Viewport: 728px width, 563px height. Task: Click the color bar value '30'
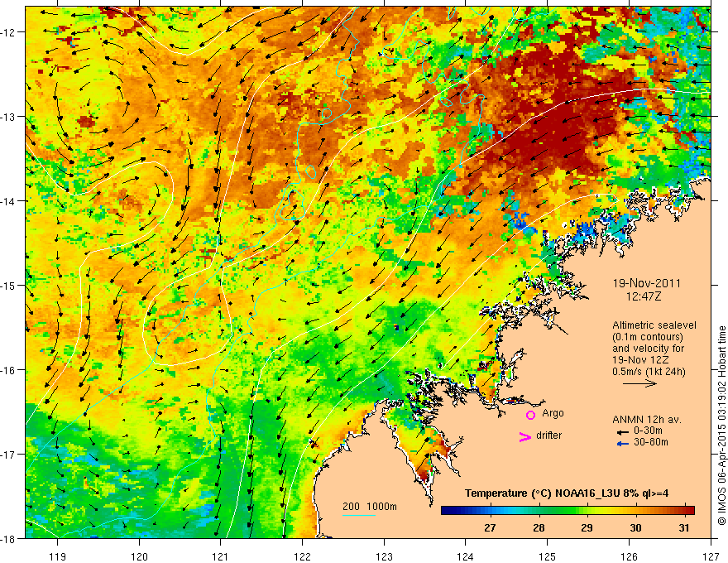point(635,527)
